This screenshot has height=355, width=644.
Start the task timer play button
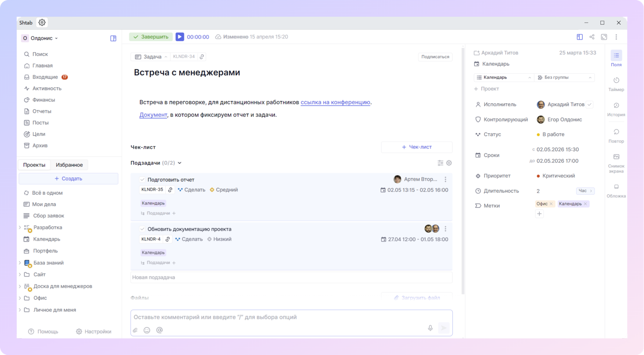tap(180, 37)
